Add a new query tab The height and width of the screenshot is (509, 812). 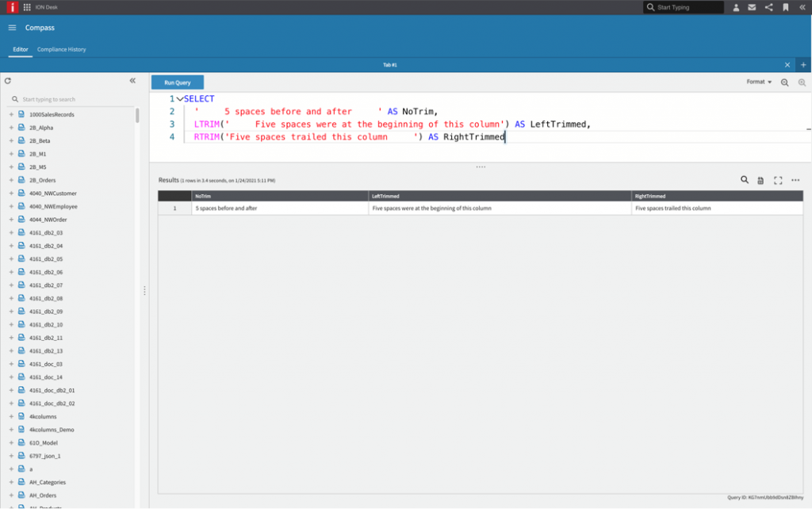click(x=803, y=65)
